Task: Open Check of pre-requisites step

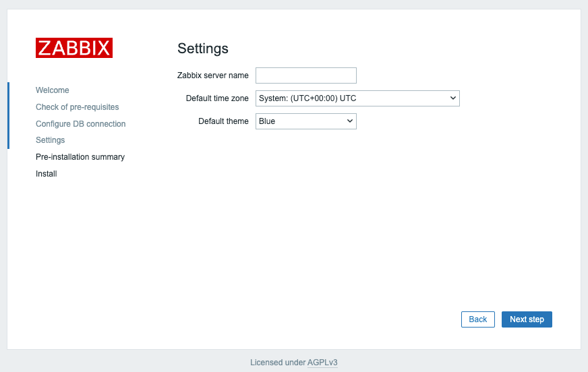Action: click(x=78, y=107)
